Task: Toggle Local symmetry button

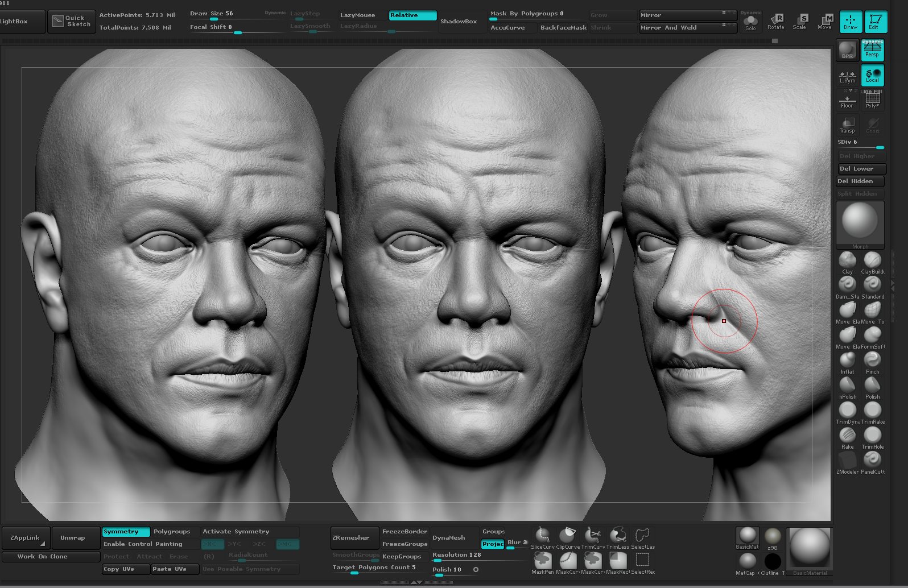Action: coord(872,75)
